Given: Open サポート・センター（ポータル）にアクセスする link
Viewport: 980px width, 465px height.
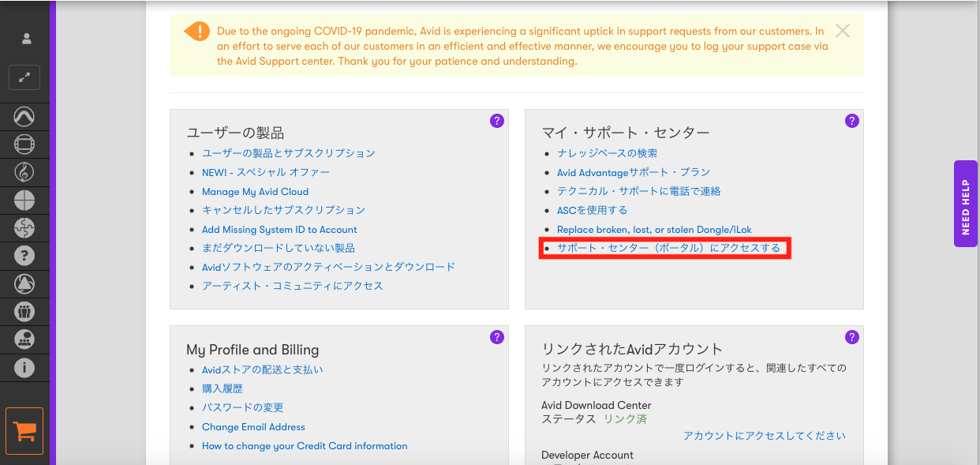Looking at the screenshot, I should coord(668,248).
